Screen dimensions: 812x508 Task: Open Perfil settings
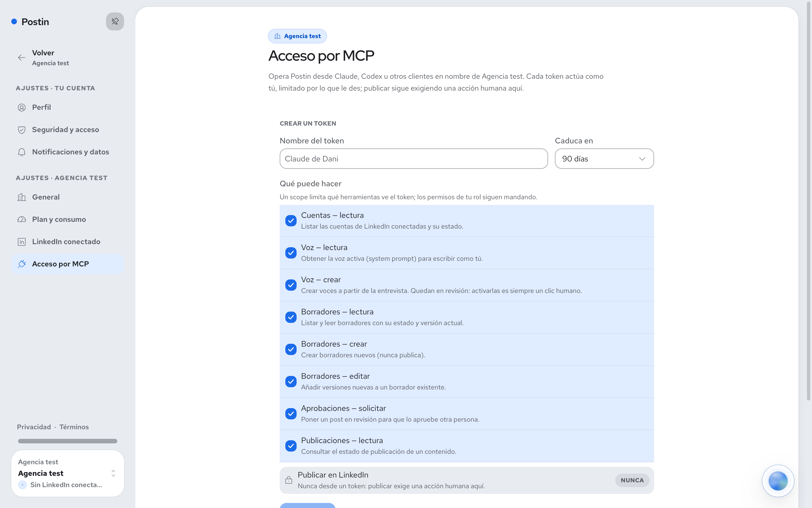(67, 108)
